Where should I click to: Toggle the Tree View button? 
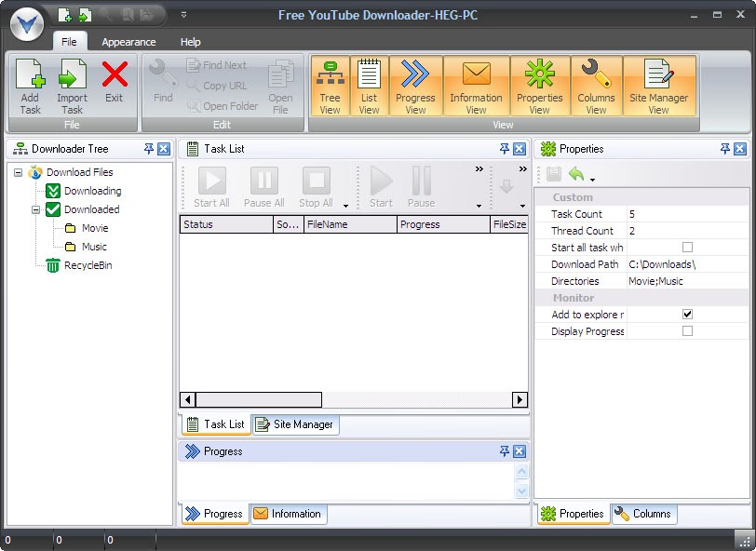point(331,87)
